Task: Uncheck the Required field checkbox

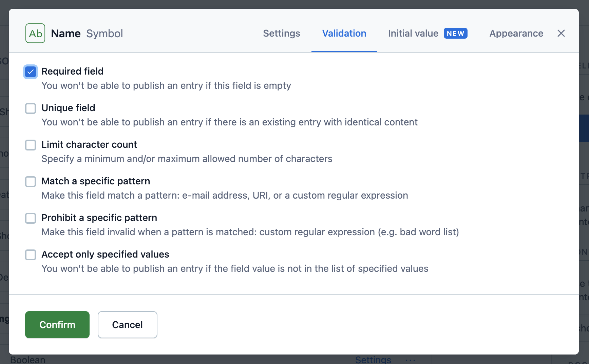Action: [31, 72]
